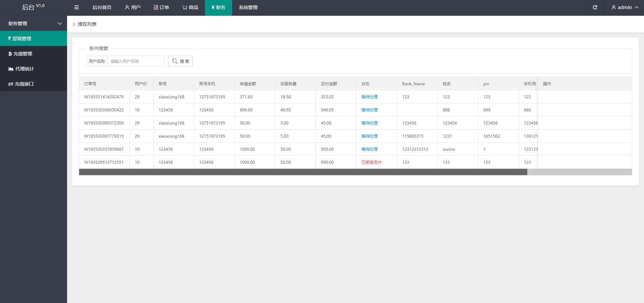
Task: Click the sidebar collapse hamburger icon
Action: (76, 7)
